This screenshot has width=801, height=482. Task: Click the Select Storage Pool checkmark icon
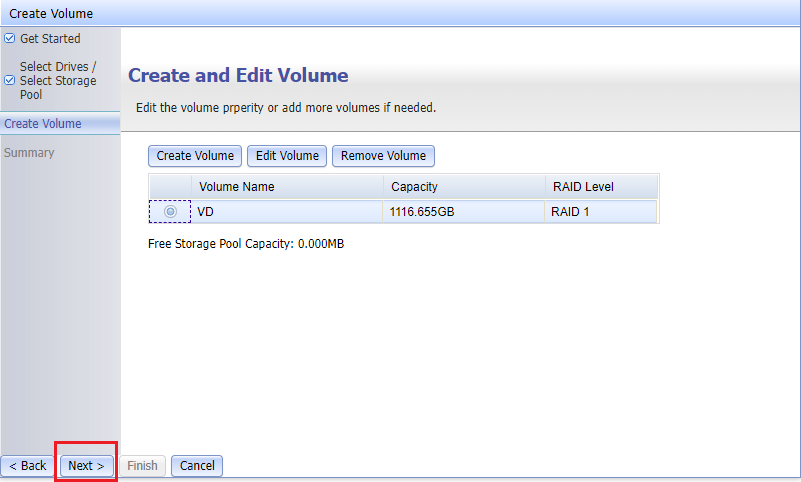[x=9, y=80]
